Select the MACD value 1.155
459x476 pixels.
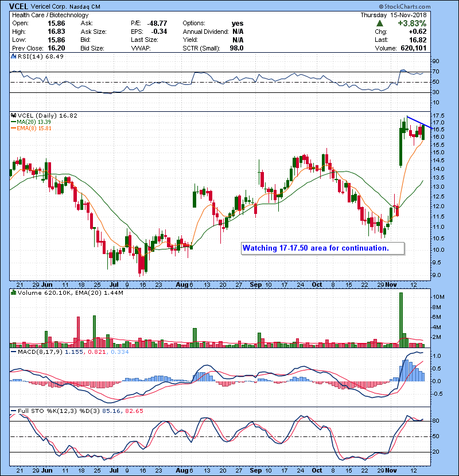(x=74, y=352)
